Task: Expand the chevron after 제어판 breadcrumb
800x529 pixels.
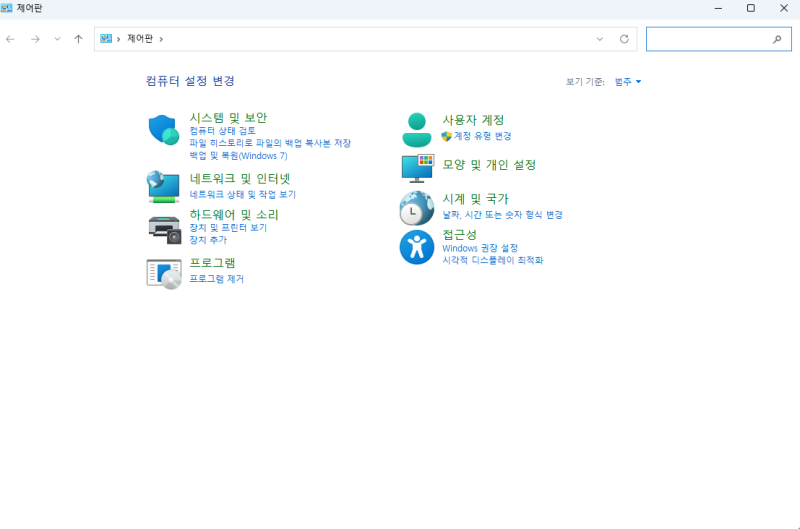Action: click(x=161, y=39)
